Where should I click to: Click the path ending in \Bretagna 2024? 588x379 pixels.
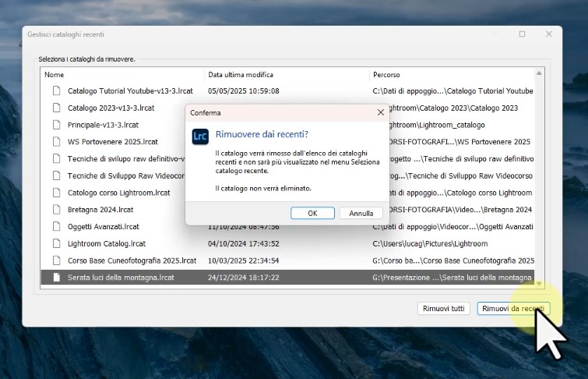460,210
